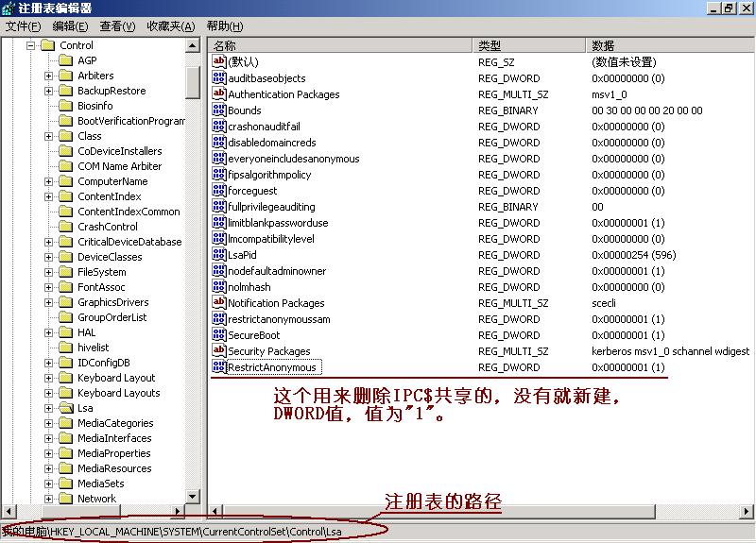Click data cell 0x00000254 (596)
The image size is (756, 543).
pyautogui.click(x=634, y=255)
